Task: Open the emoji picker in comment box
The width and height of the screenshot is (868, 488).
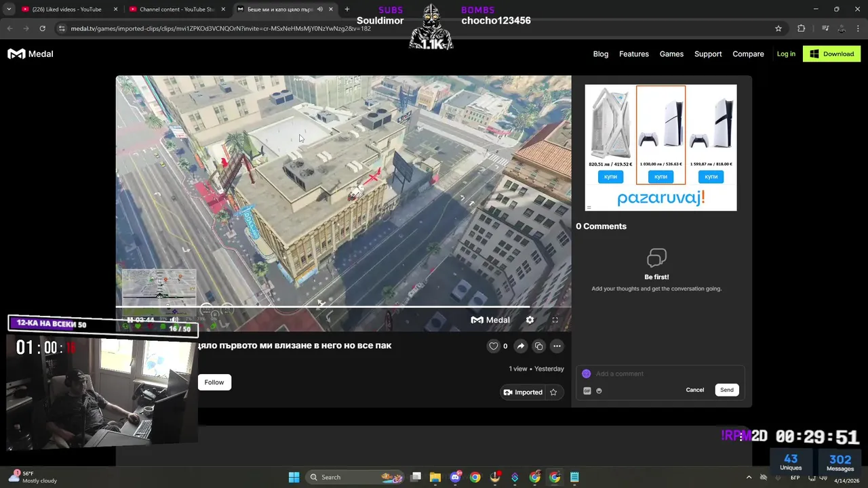Action: 599,390
